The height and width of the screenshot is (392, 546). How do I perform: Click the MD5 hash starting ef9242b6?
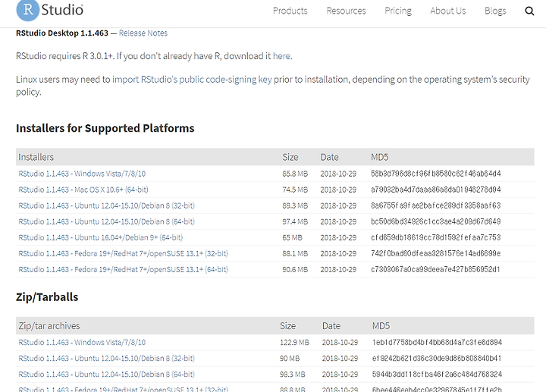click(437, 358)
